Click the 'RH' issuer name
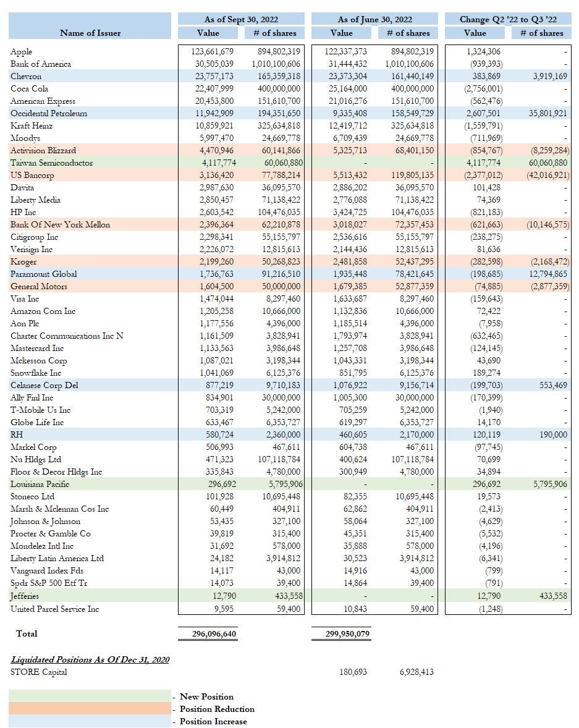This screenshot has height=728, width=579. pyautogui.click(x=16, y=434)
